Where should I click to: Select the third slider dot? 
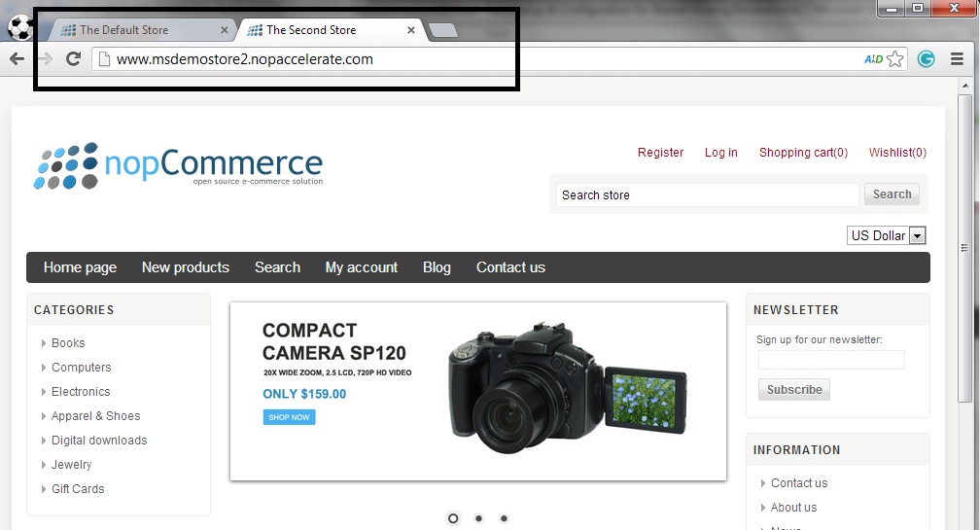pos(504,518)
